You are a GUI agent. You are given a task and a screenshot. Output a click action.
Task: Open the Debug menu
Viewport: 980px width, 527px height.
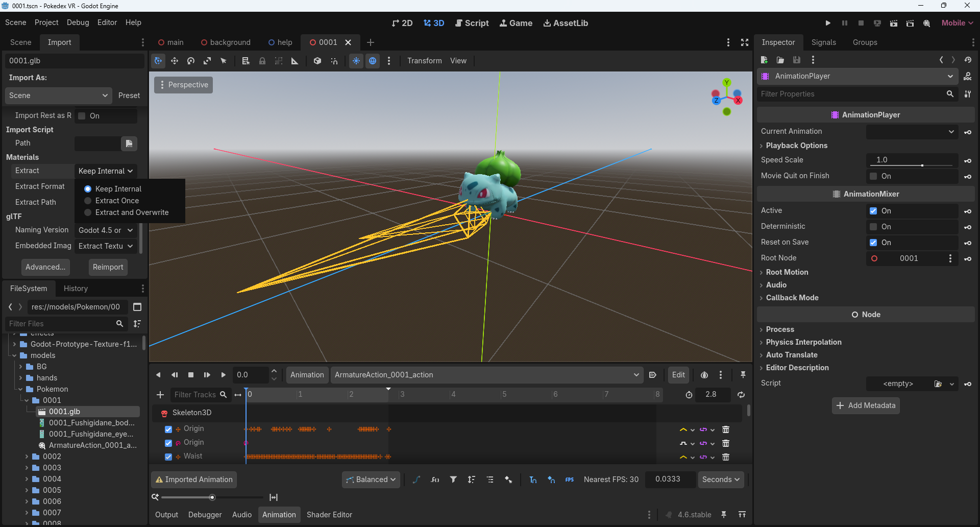point(78,22)
